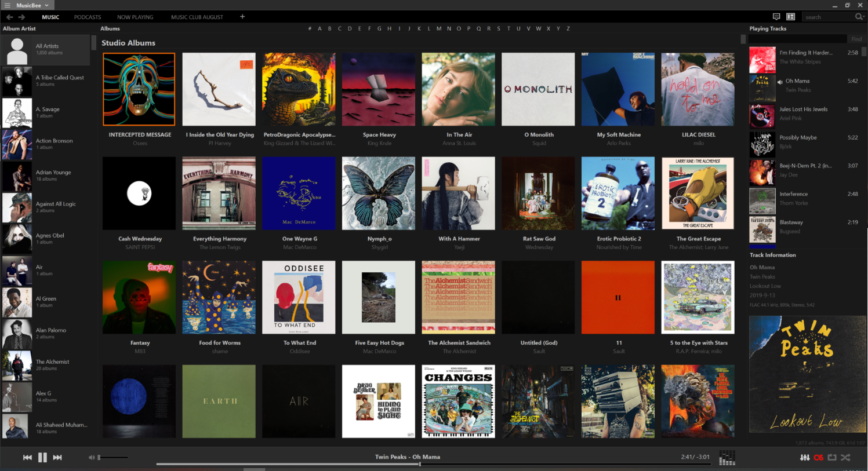
Task: Open the O Monolith album cover
Action: 538,89
